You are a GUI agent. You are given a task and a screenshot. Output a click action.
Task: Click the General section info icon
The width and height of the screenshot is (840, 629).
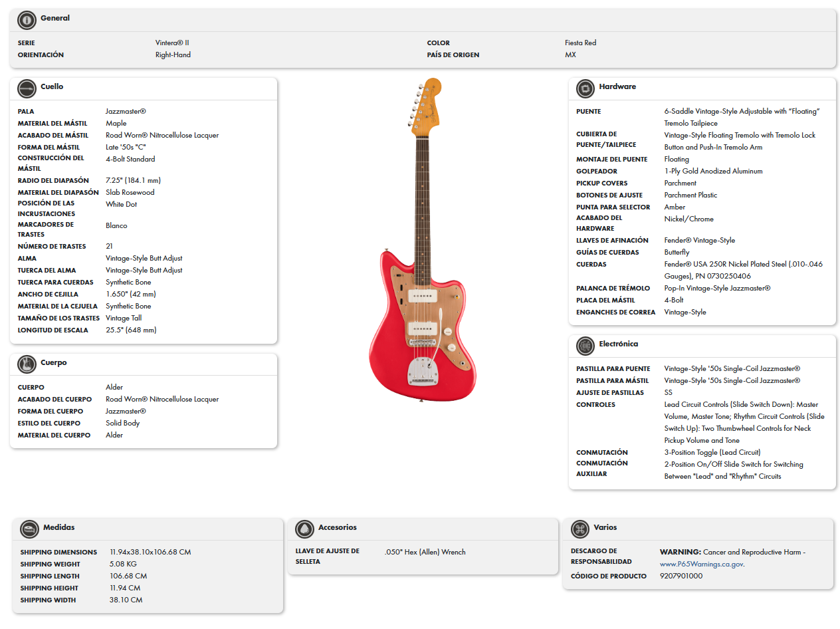pyautogui.click(x=27, y=20)
